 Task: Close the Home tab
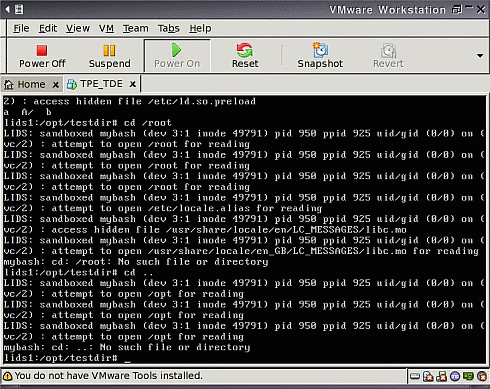coord(56,85)
